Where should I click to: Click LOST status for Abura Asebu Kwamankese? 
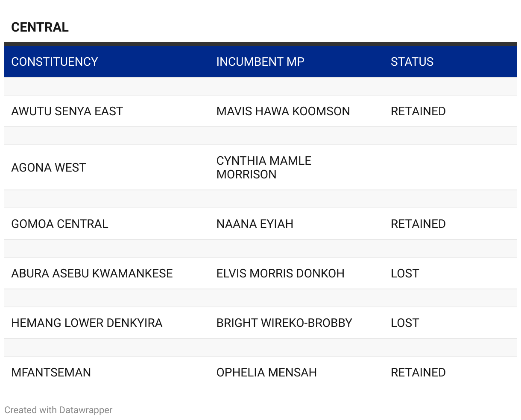tap(405, 274)
